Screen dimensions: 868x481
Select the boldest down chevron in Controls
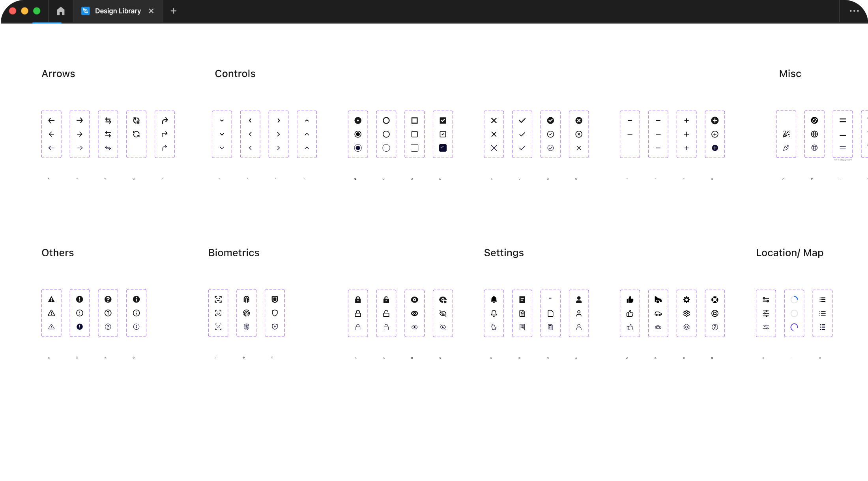point(222,120)
